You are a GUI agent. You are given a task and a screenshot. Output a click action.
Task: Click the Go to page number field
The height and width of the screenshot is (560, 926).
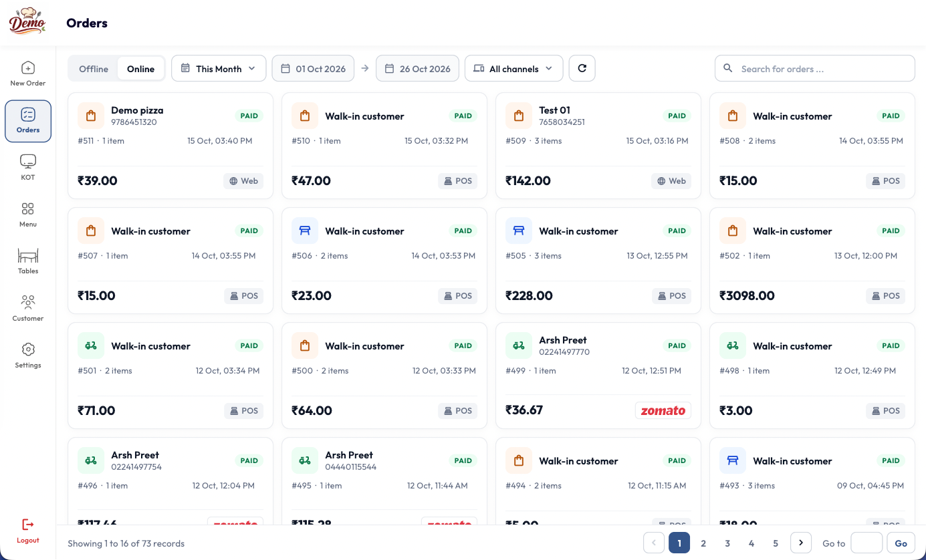pos(866,543)
